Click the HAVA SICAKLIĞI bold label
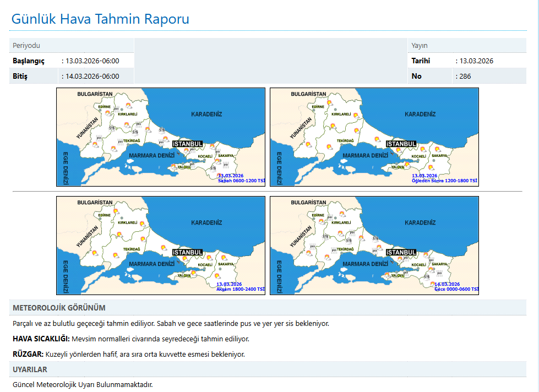 click(x=41, y=339)
